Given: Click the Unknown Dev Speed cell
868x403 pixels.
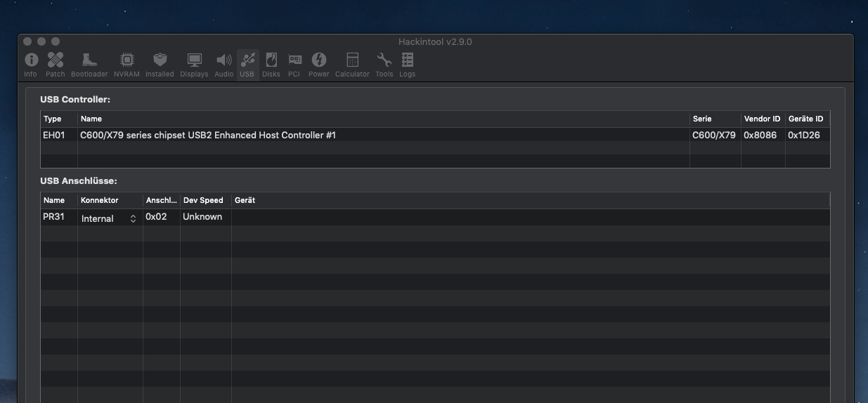Looking at the screenshot, I should pyautogui.click(x=202, y=217).
